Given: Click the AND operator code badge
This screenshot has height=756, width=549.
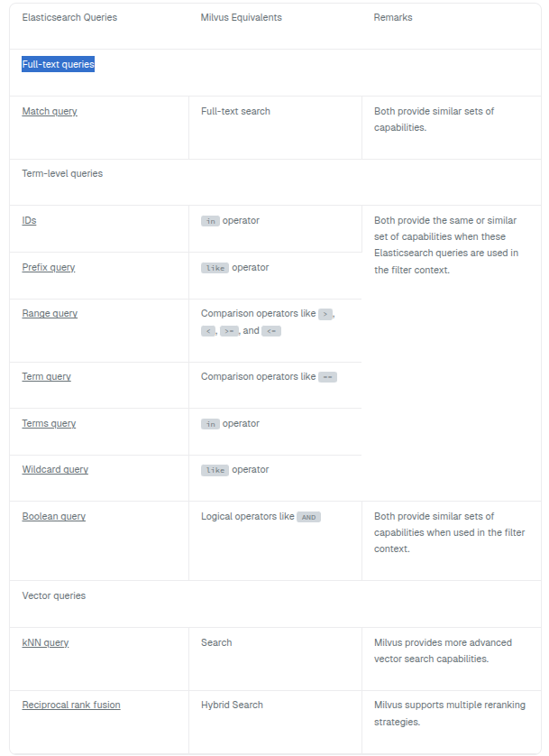Looking at the screenshot, I should [309, 518].
